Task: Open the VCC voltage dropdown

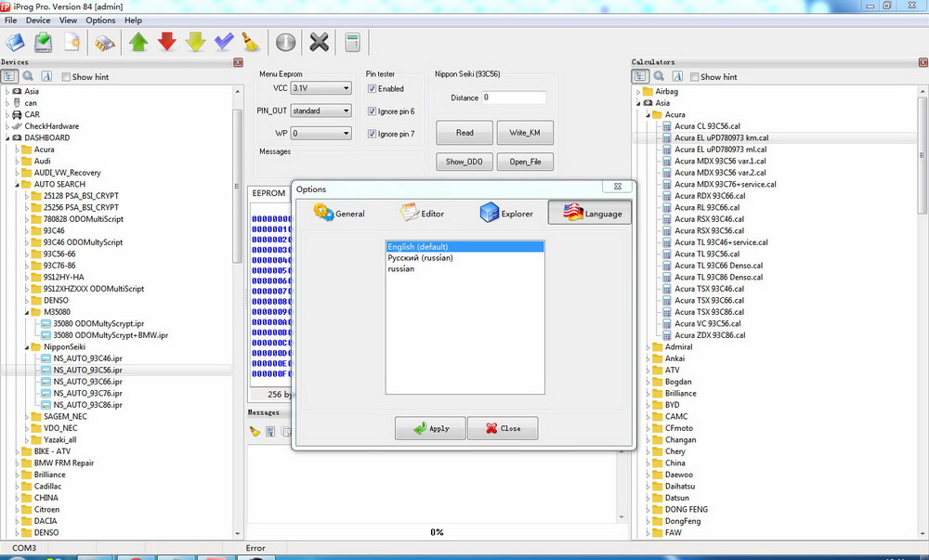Action: pyautogui.click(x=321, y=88)
